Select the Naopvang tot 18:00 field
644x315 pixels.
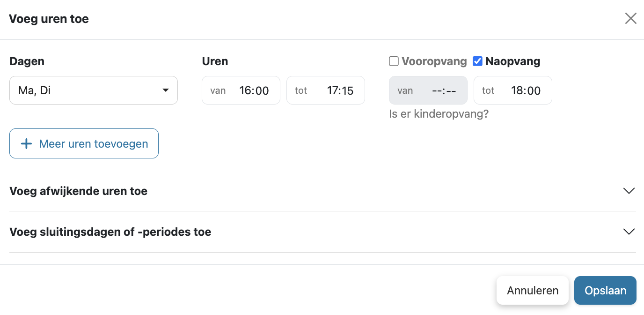[513, 90]
